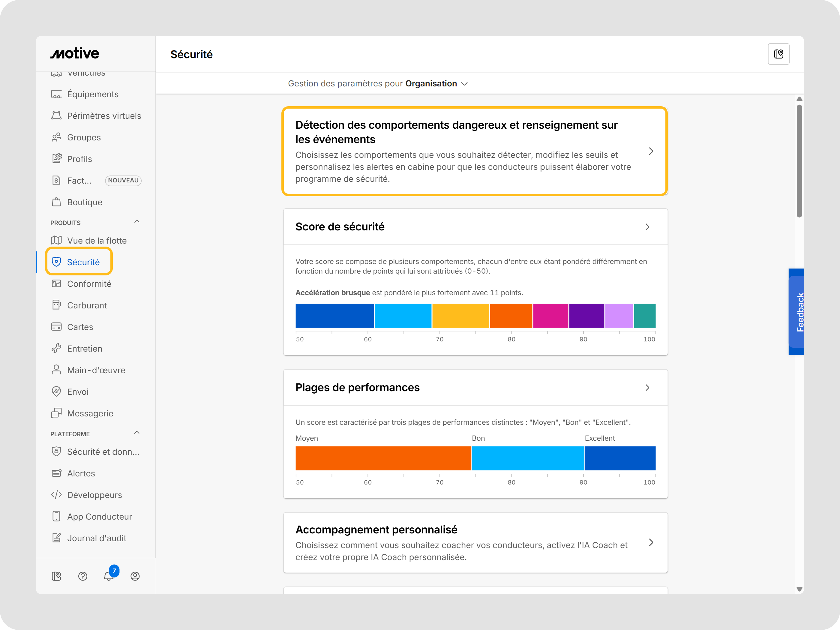Open the Organisation settings dropdown
This screenshot has height=630, width=840.
(436, 83)
